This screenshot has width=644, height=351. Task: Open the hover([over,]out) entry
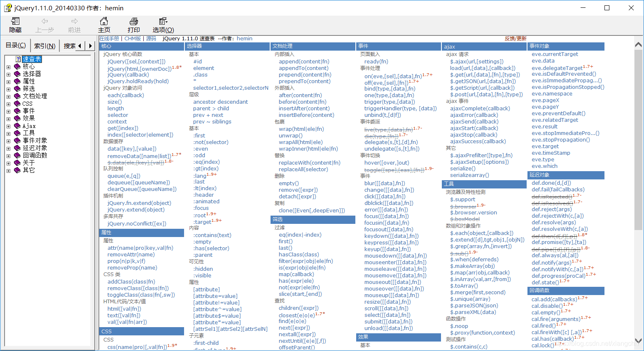pyautogui.click(x=387, y=163)
